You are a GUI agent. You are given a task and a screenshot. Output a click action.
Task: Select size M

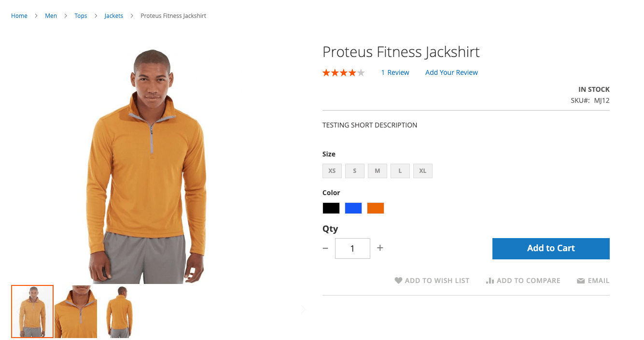[377, 170]
